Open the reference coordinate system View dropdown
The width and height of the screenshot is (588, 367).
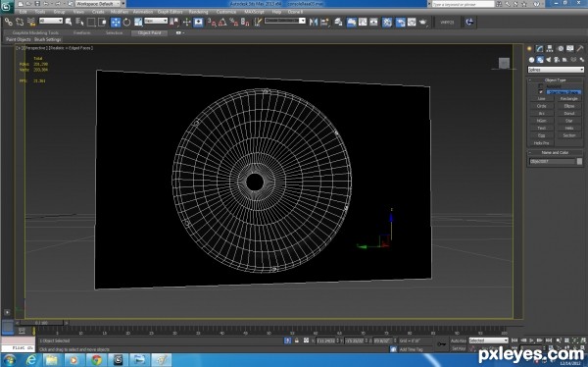coord(156,21)
